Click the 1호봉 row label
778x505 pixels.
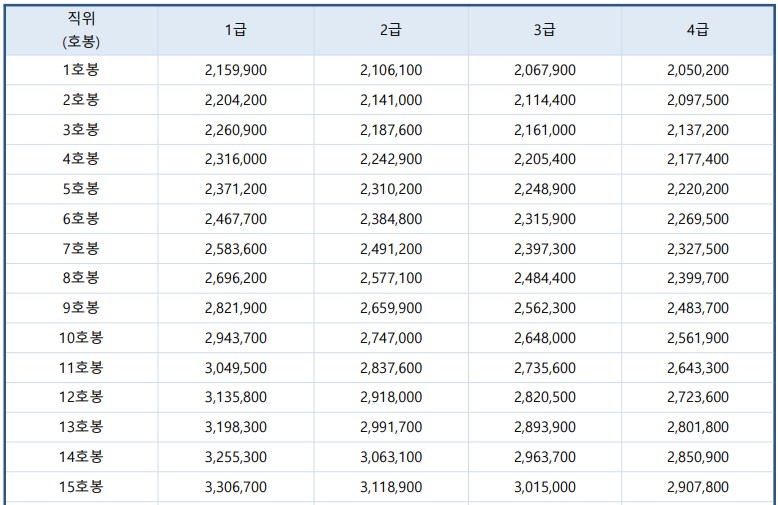pyautogui.click(x=81, y=69)
